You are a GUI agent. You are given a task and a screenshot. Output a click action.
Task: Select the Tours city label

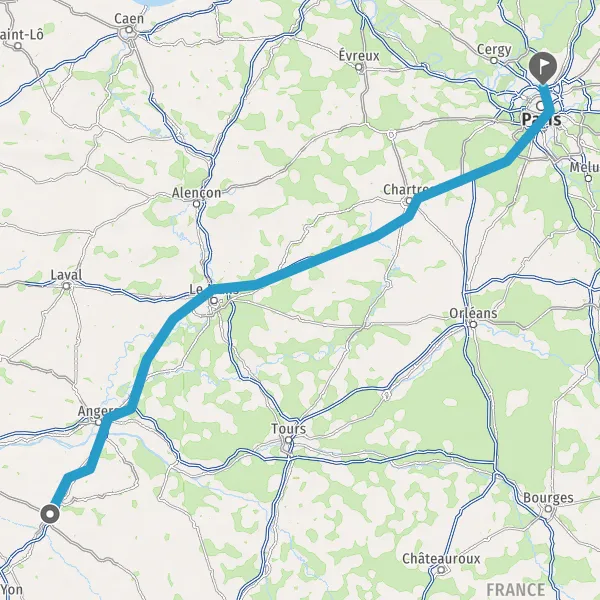(289, 429)
